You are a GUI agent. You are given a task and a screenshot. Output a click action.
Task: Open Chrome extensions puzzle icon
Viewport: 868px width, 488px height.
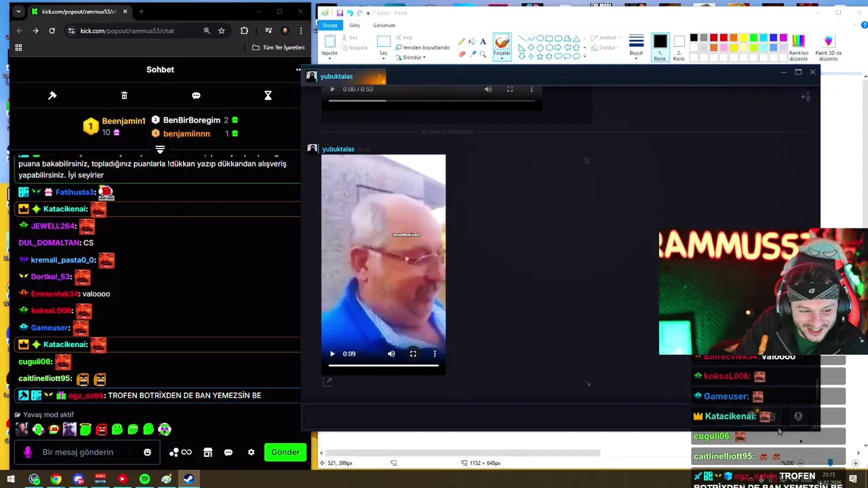(x=244, y=30)
